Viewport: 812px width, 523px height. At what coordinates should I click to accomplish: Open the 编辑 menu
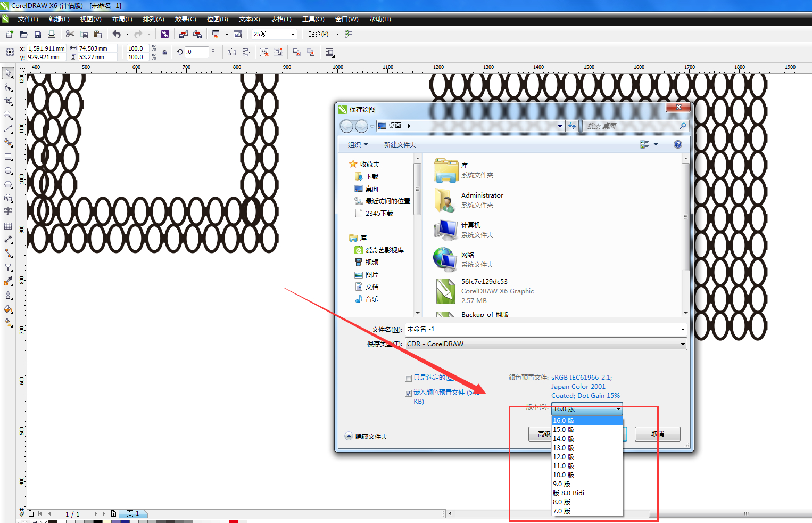59,19
